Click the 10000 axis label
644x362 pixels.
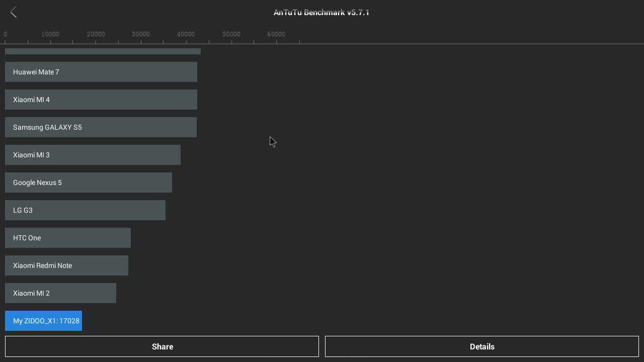click(x=50, y=34)
